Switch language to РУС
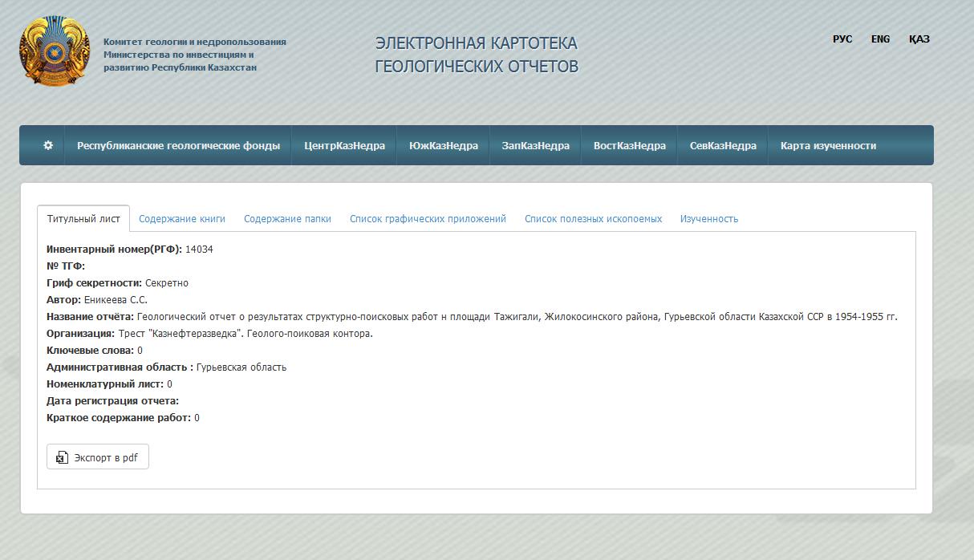 [842, 39]
